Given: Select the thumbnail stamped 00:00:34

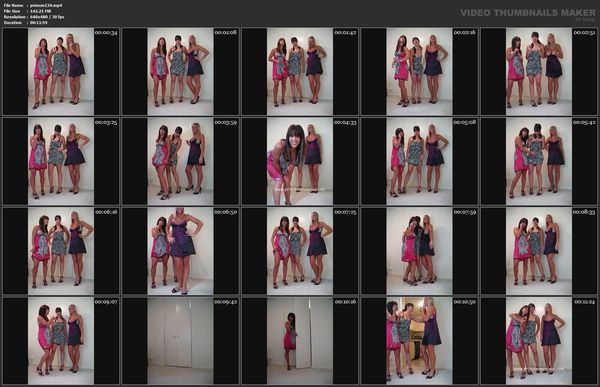Looking at the screenshot, I should [61, 72].
